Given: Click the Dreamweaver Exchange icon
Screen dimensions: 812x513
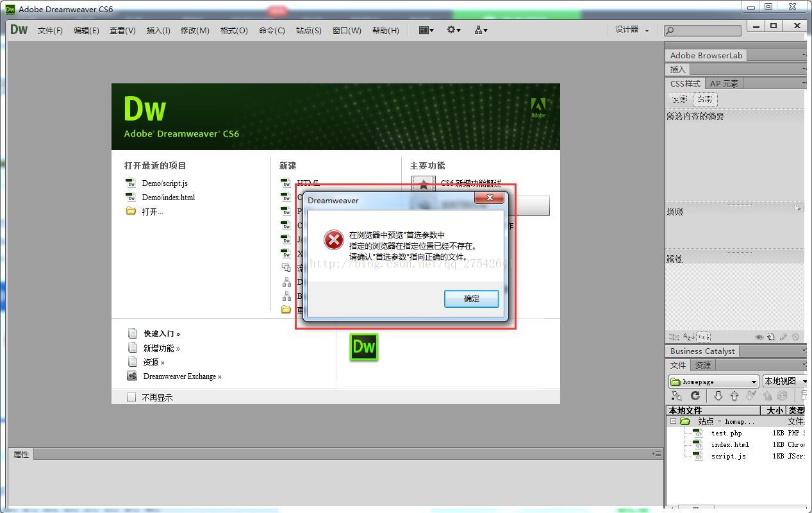Looking at the screenshot, I should pos(132,376).
